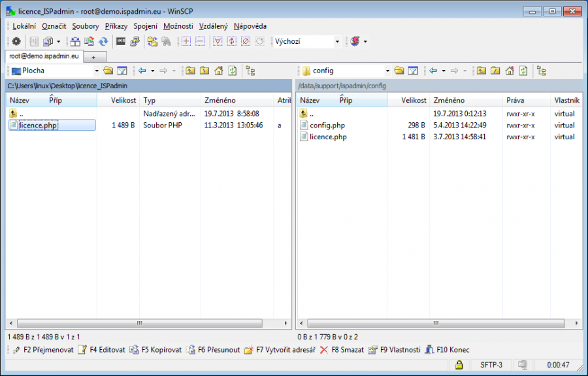Open the arrow beside the lightning session icon
The height and width of the screenshot is (376, 588).
click(365, 41)
